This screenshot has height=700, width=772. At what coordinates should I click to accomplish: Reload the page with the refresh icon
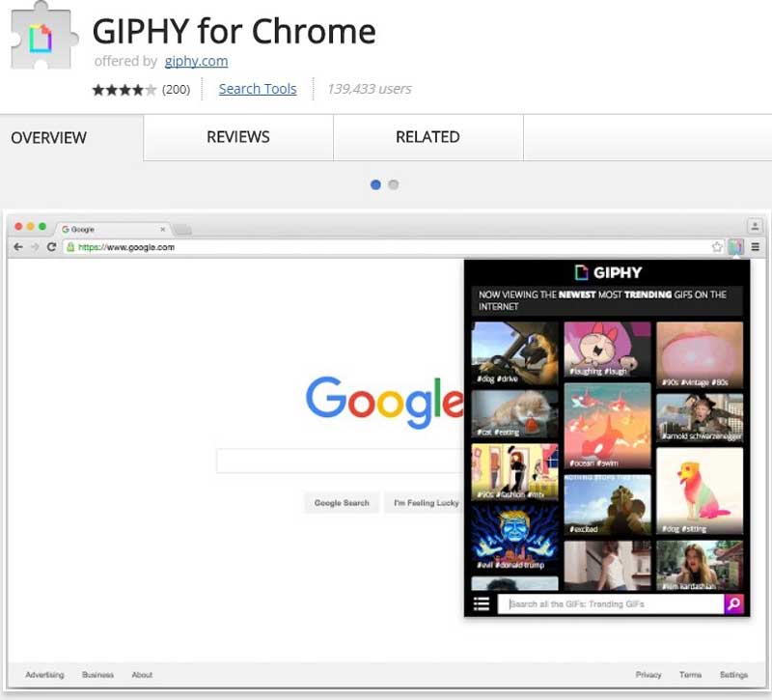click(51, 247)
